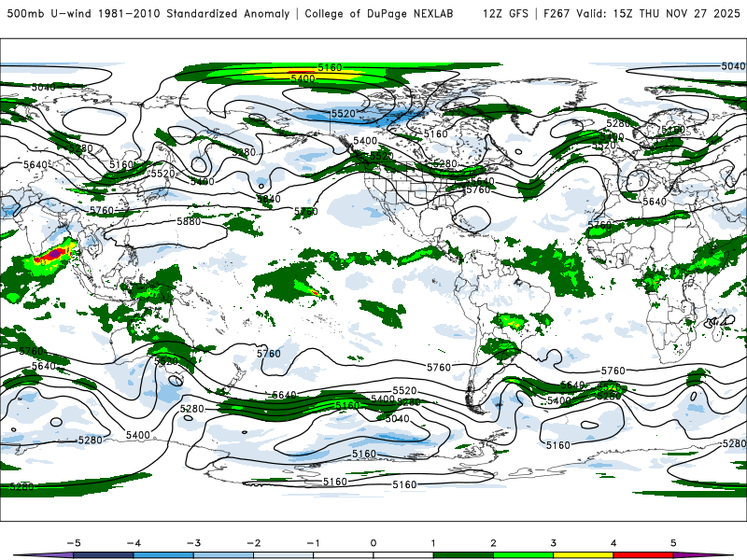The width and height of the screenshot is (747, 560).
Task: Click the '5040' label over the Southern Ocean
Action: click(397, 418)
